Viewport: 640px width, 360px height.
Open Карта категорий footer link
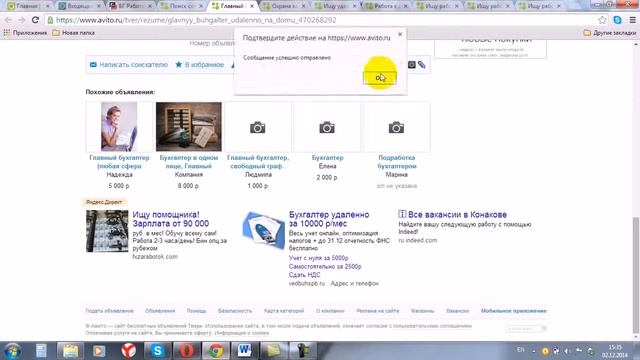[x=284, y=311]
